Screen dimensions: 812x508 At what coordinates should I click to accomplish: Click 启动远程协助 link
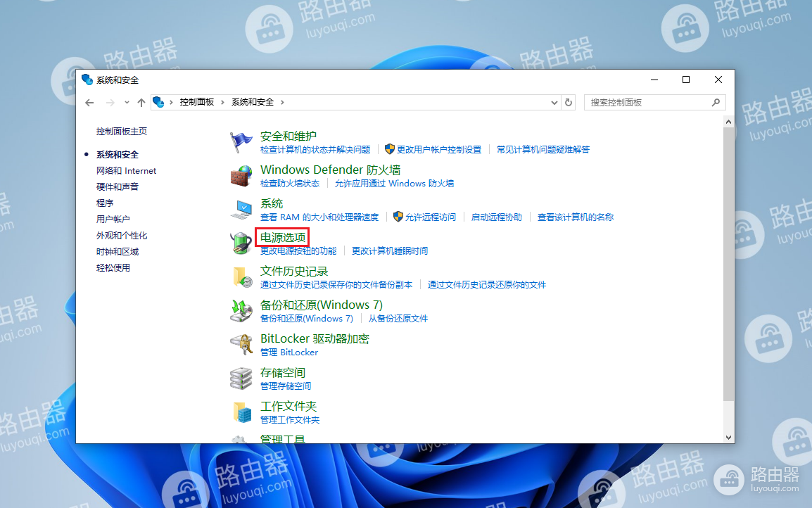click(x=497, y=217)
